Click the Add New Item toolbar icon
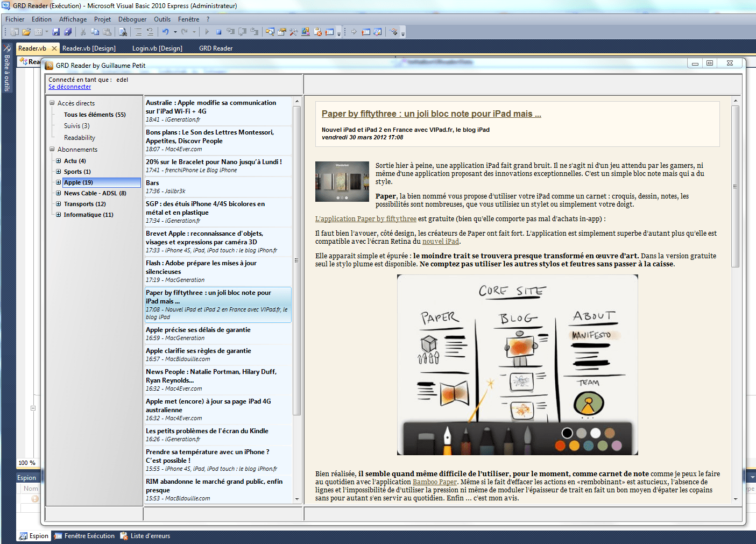Screen dimensions: 756x544 (38, 32)
